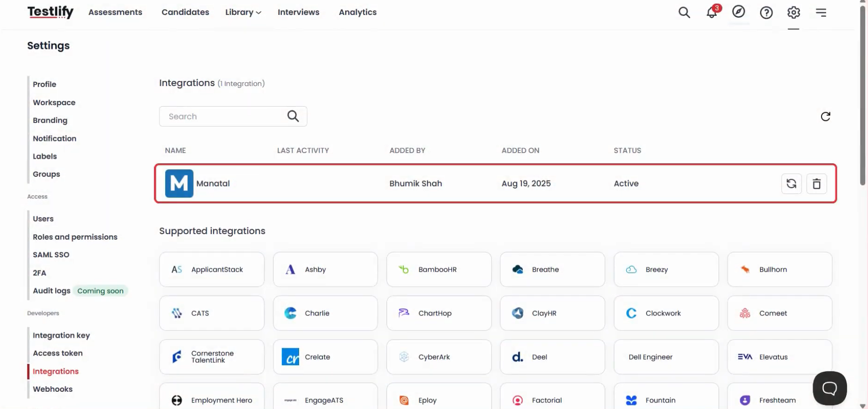
Task: Open Users settings section
Action: [x=43, y=219]
